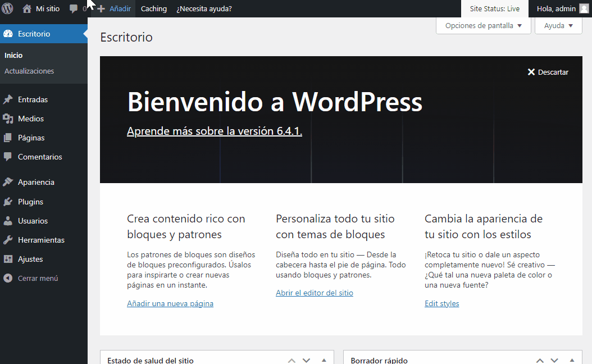Open the comments bubble in the admin bar
This screenshot has height=364, width=592.
[x=74, y=8]
